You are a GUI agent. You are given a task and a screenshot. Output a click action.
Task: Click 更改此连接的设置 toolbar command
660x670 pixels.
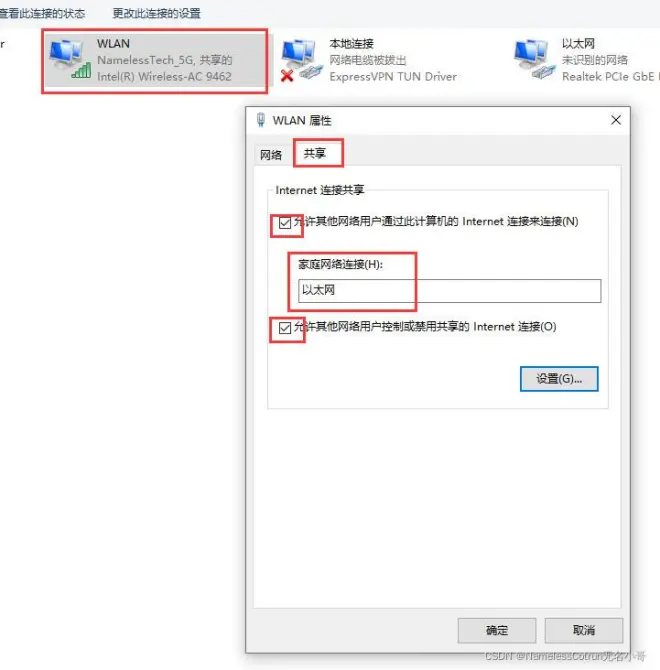(156, 13)
